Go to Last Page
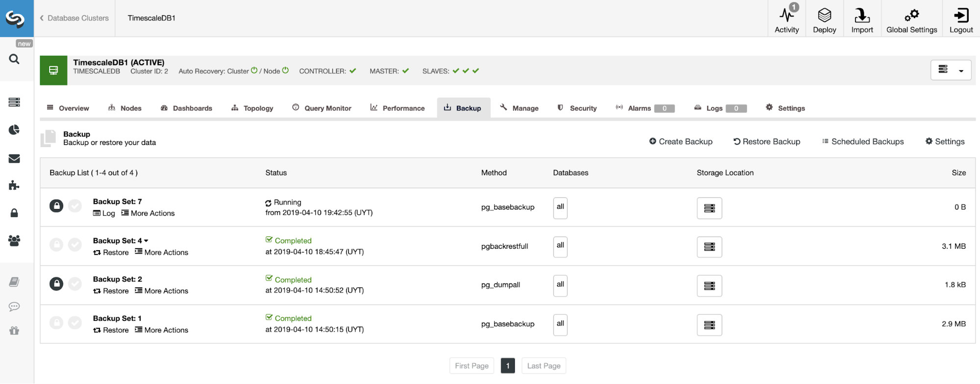The width and height of the screenshot is (980, 384). (544, 366)
